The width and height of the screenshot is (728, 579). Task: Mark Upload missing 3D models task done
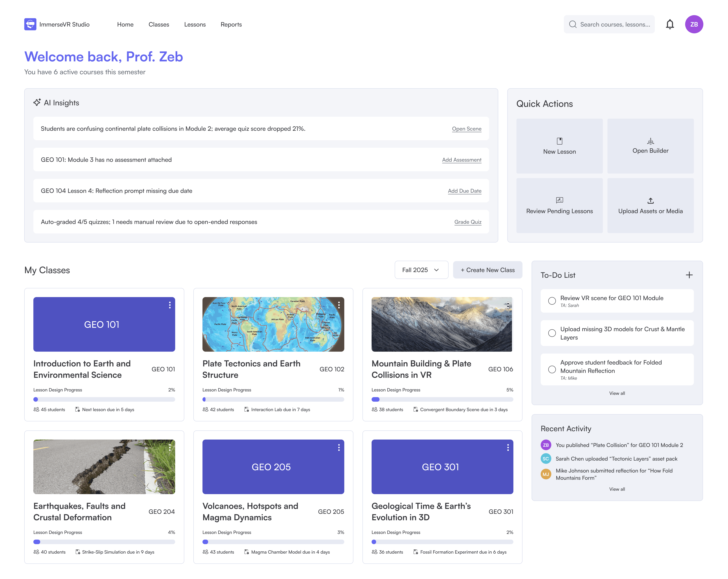tap(552, 333)
